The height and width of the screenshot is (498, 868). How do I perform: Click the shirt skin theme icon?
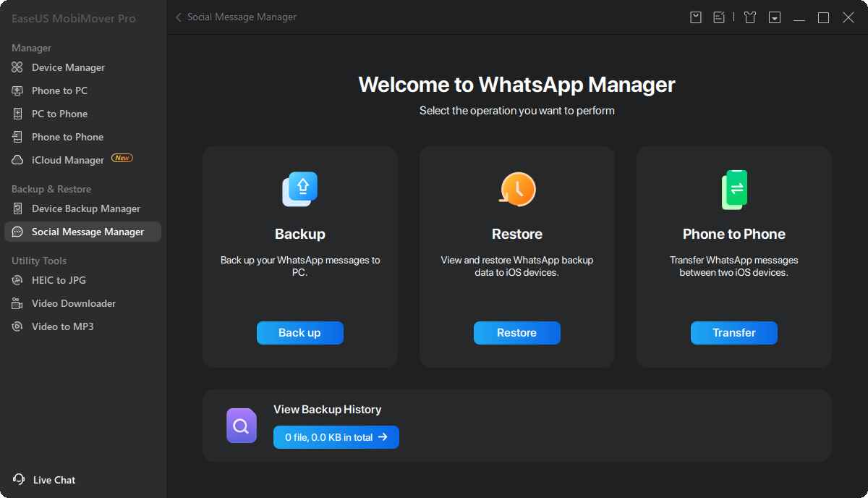coord(750,17)
